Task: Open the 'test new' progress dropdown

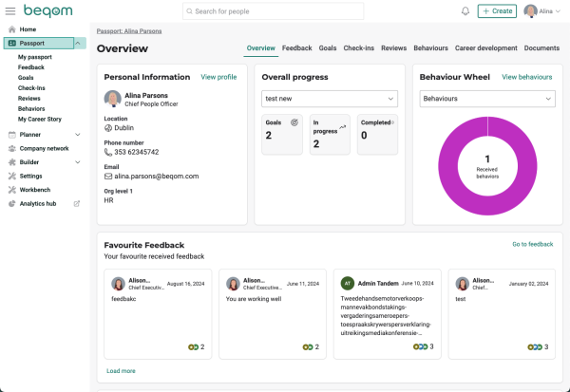Action: pyautogui.click(x=329, y=99)
